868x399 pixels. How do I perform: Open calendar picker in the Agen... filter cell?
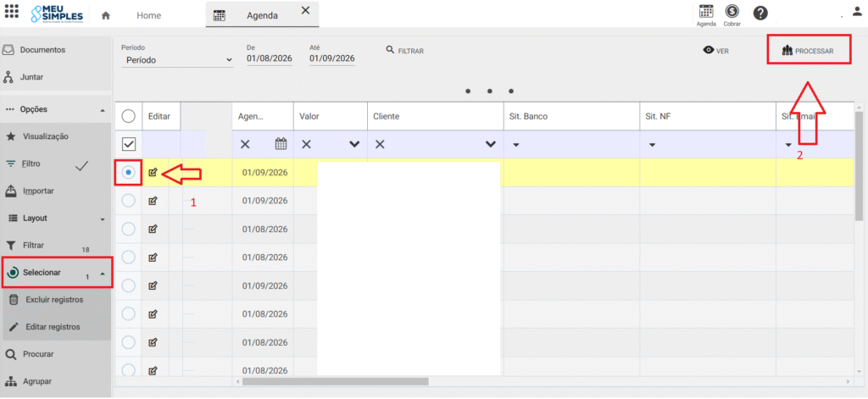tap(281, 144)
